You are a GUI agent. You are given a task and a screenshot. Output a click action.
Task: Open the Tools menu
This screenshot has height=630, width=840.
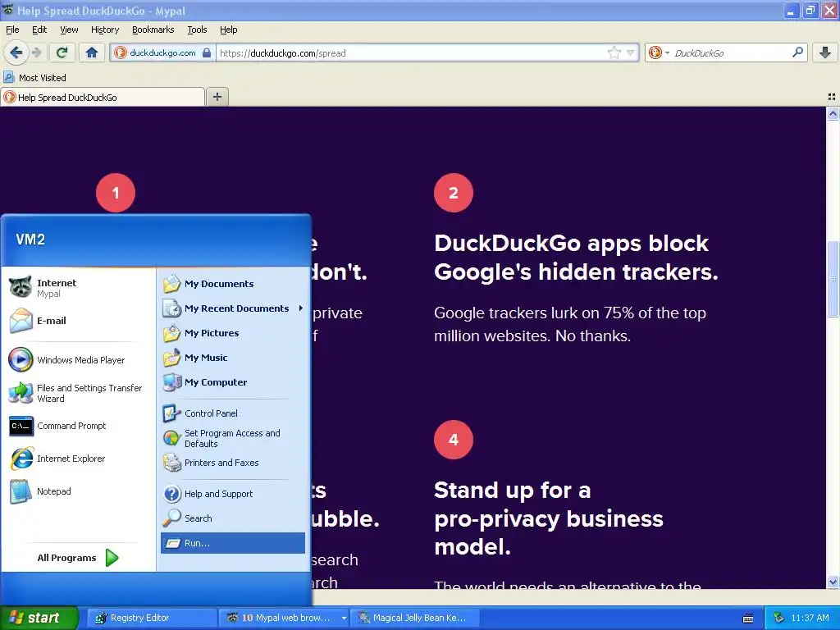point(197,30)
